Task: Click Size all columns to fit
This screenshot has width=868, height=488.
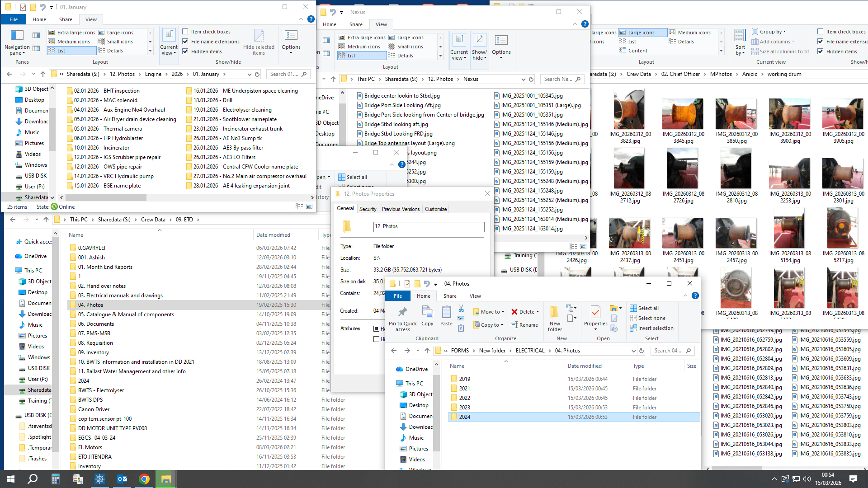Action: (x=780, y=52)
